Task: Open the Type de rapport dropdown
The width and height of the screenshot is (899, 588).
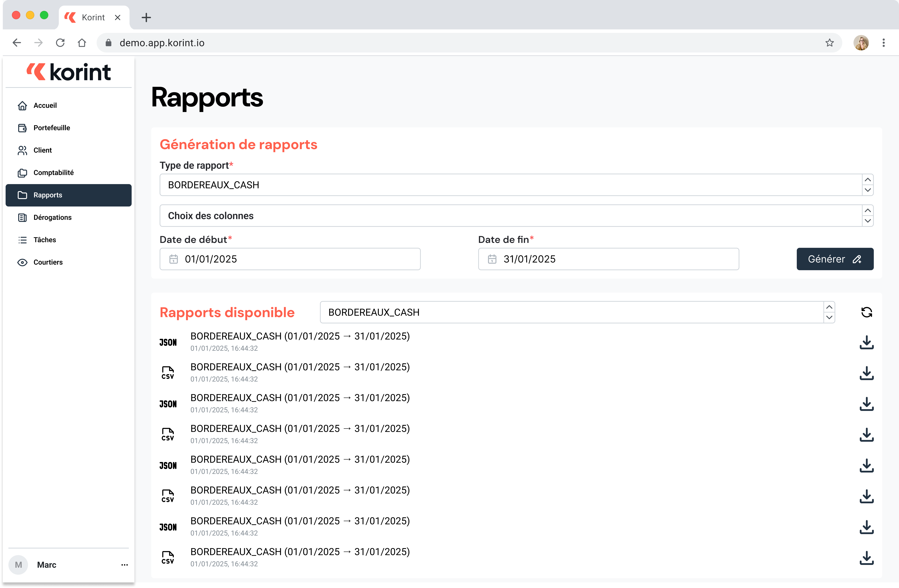Action: (516, 185)
